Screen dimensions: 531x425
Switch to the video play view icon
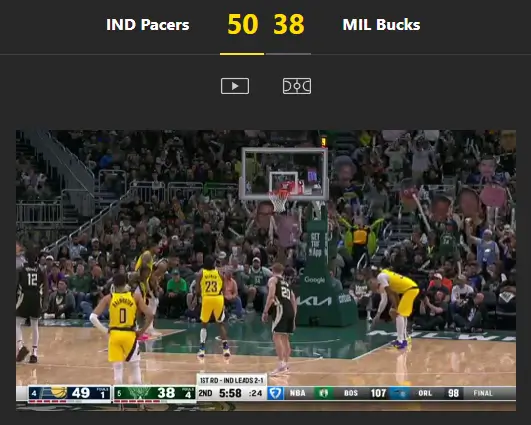[x=235, y=86]
